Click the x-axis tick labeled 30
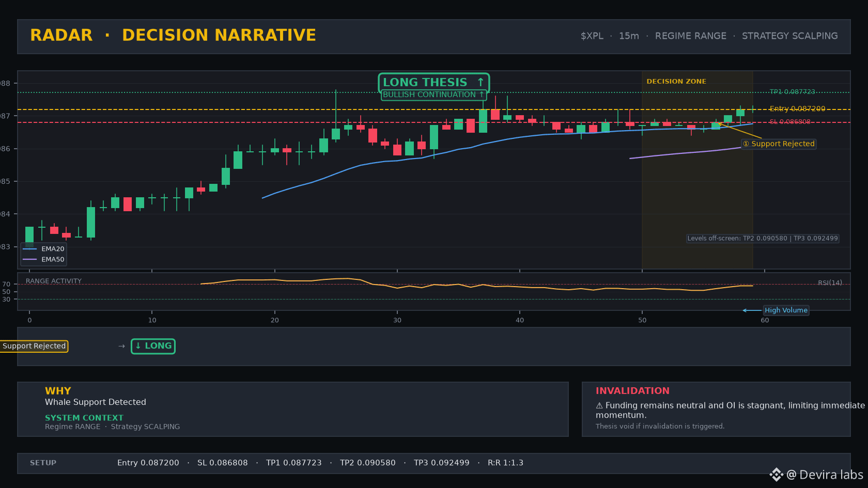This screenshot has height=488, width=868. [397, 320]
